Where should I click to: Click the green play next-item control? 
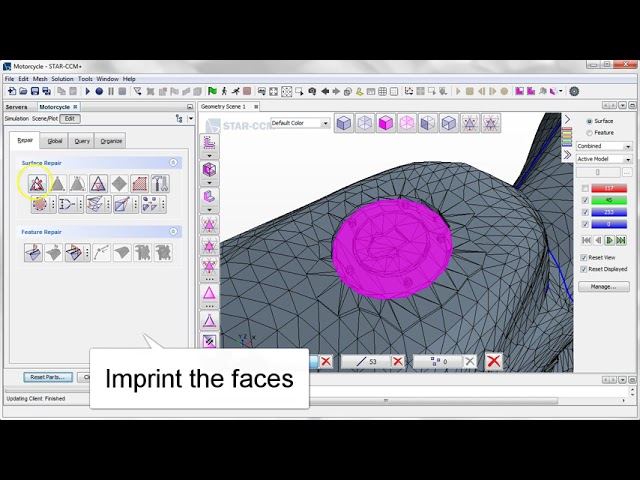coord(609,240)
